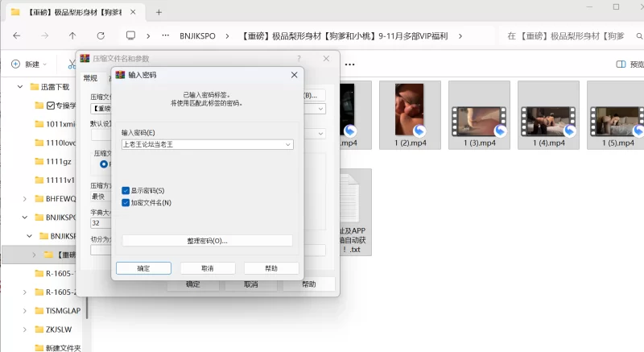The width and height of the screenshot is (644, 352).
Task: Click the breadcrumb ellipsis icon
Action: click(x=165, y=36)
